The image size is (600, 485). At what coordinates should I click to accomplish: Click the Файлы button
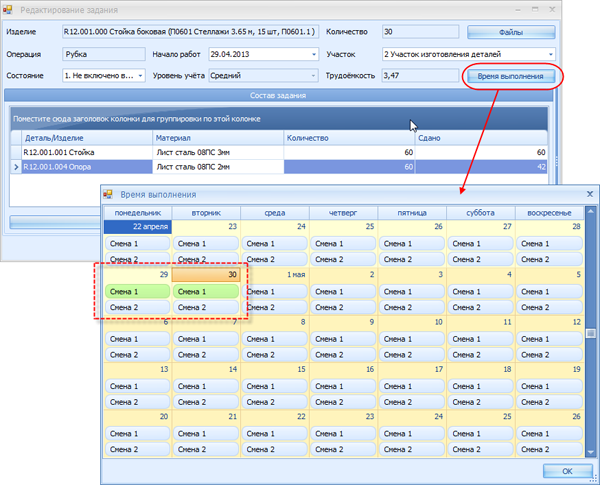(511, 33)
